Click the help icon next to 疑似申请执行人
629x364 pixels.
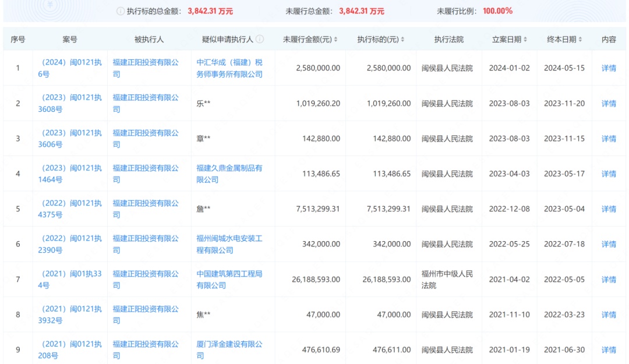tap(260, 40)
